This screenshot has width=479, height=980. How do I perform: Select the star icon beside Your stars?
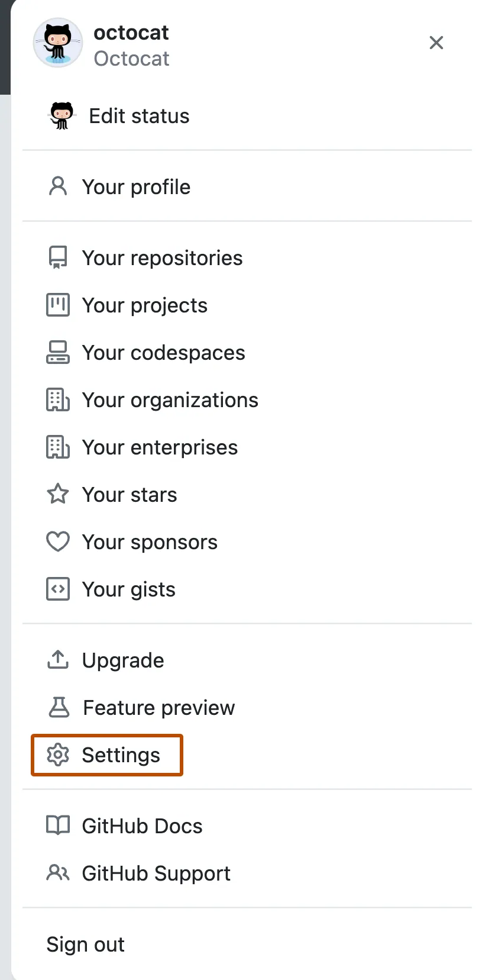pos(57,494)
